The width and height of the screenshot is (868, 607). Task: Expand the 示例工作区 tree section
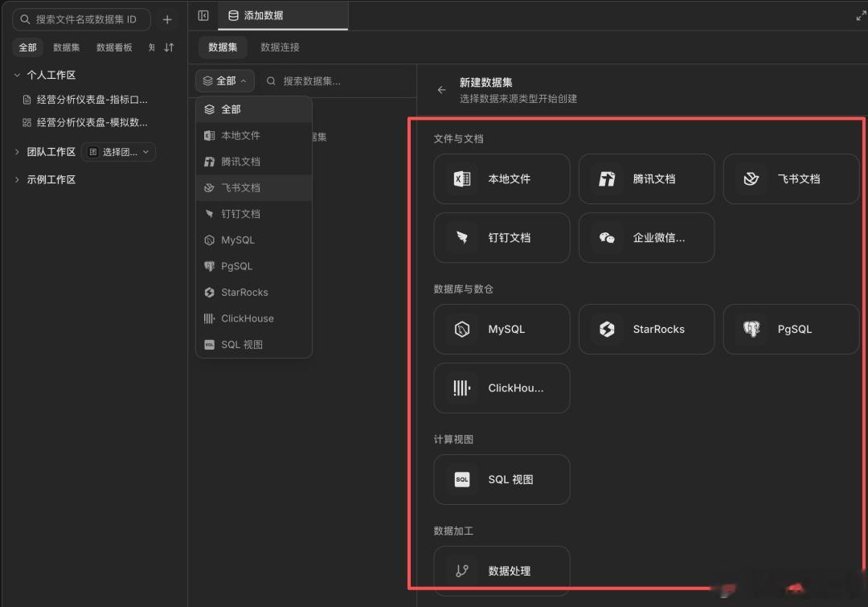click(17, 179)
